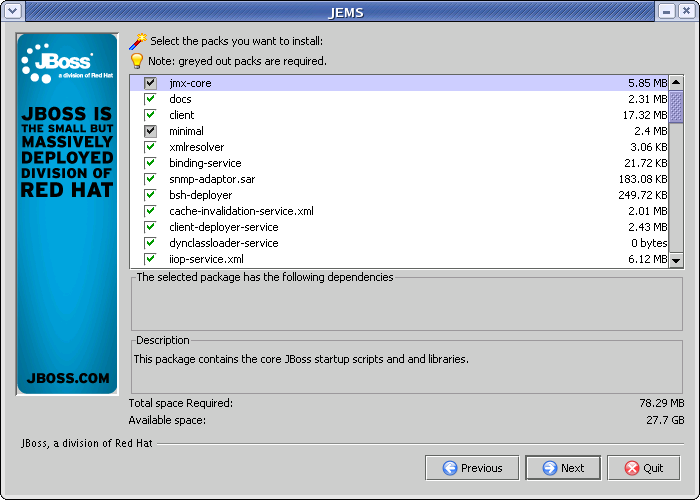Toggle the minimal pack checkbox

150,131
